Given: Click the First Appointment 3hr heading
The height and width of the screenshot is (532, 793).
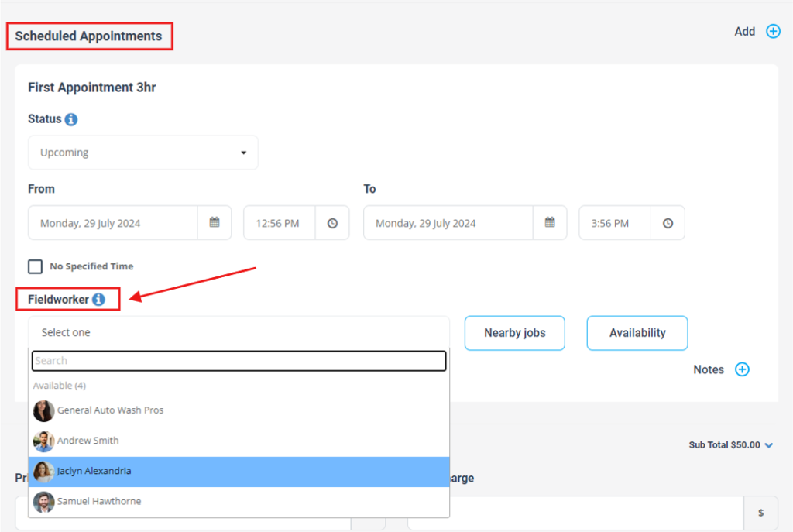Looking at the screenshot, I should pyautogui.click(x=91, y=88).
